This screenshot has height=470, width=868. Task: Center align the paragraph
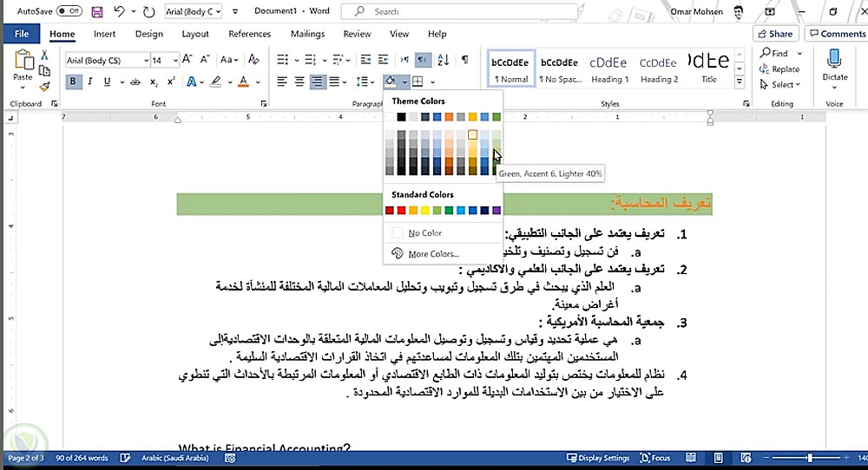(299, 82)
